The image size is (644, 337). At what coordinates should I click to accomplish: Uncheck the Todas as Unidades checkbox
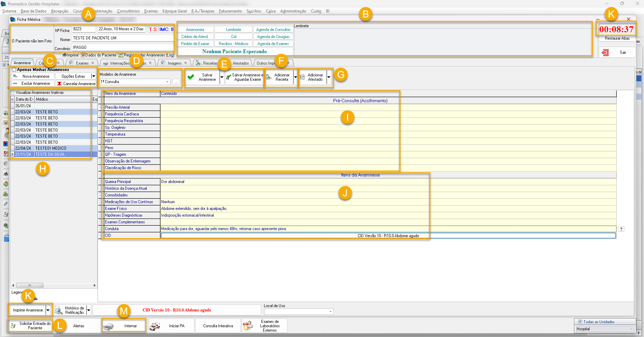click(x=580, y=322)
